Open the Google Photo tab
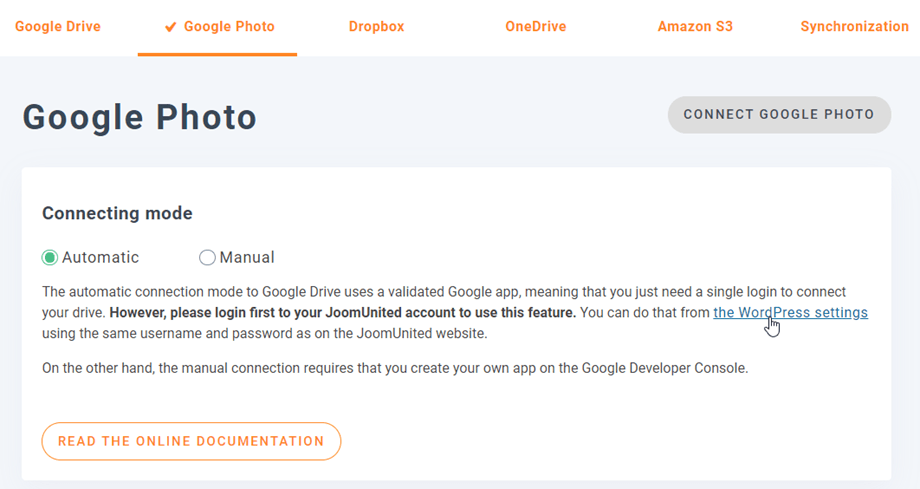The image size is (920, 489). click(228, 27)
